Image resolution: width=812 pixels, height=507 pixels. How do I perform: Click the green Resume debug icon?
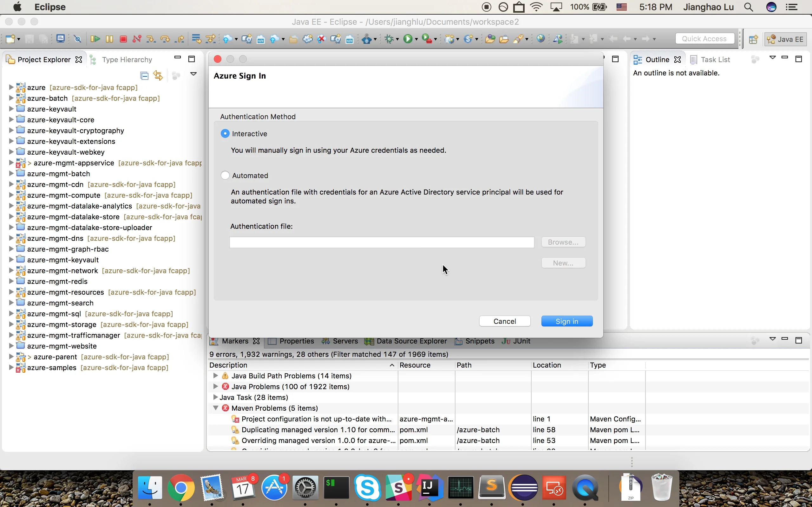click(x=95, y=39)
